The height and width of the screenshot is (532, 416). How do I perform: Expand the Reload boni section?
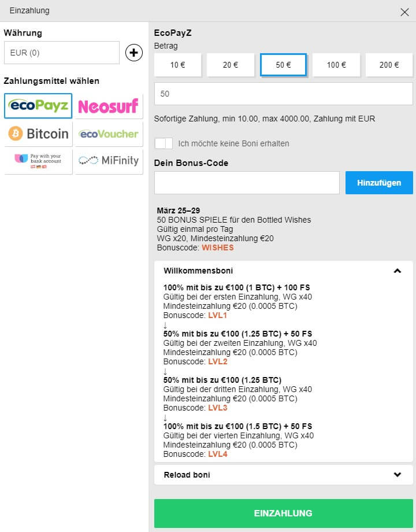(x=397, y=475)
